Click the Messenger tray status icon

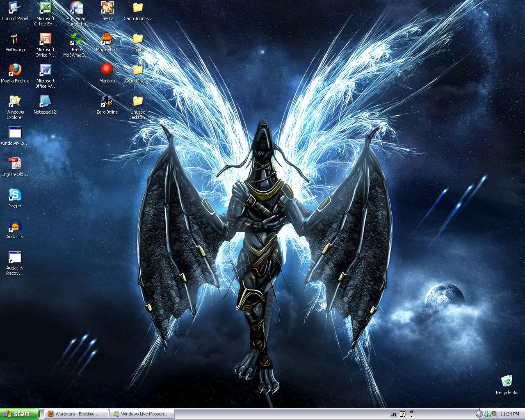click(487, 414)
